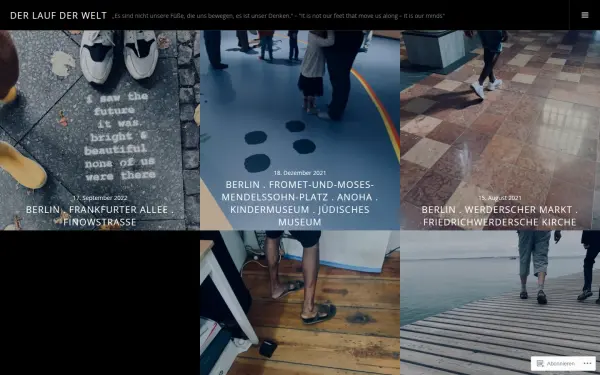Open Werderscher Markt Friedrichwerdersche Kirche post title

(x=500, y=216)
